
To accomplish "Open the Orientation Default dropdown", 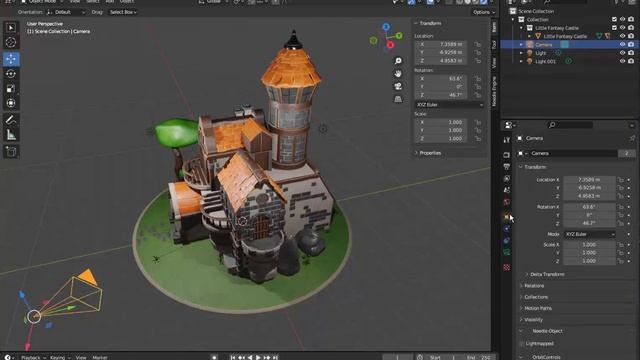I will [x=66, y=12].
